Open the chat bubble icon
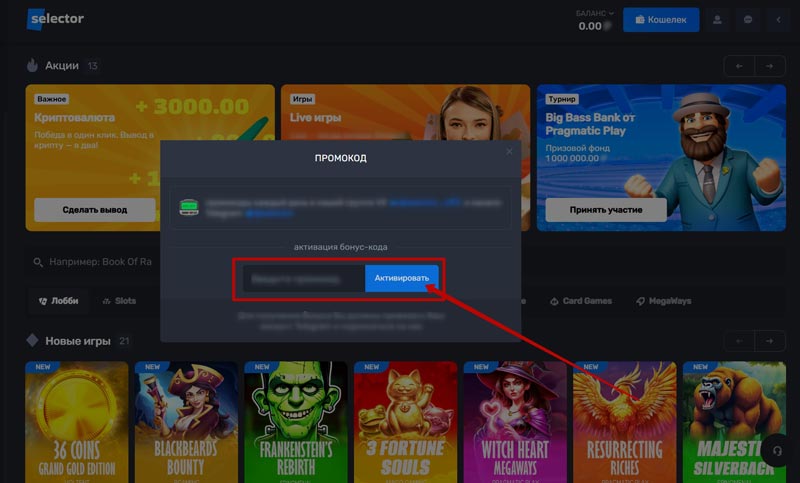This screenshot has height=483, width=800. (x=747, y=19)
